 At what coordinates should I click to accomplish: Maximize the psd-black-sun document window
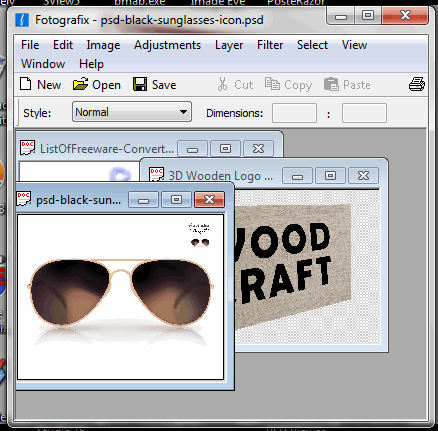point(176,200)
